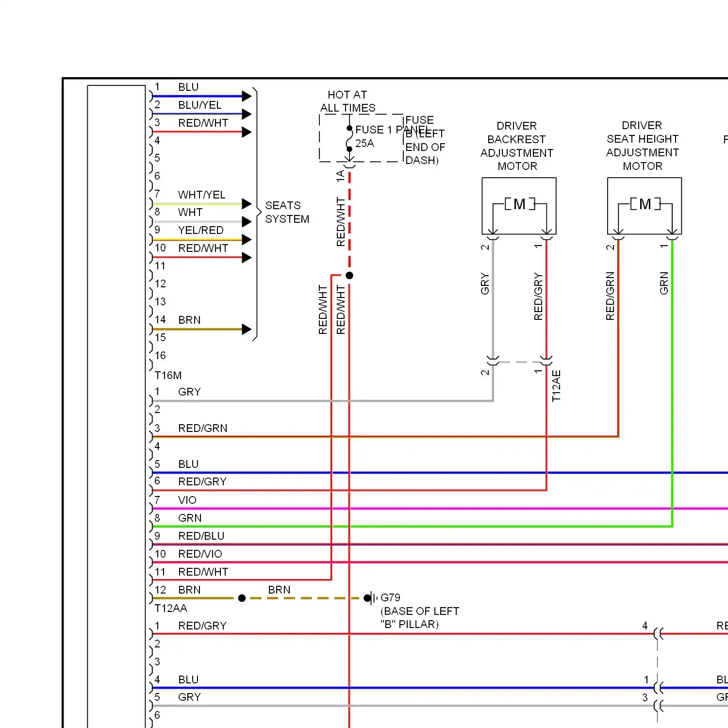This screenshot has height=728, width=728.
Task: Select the FUSE PANEL B left end of dash note
Action: (425, 140)
